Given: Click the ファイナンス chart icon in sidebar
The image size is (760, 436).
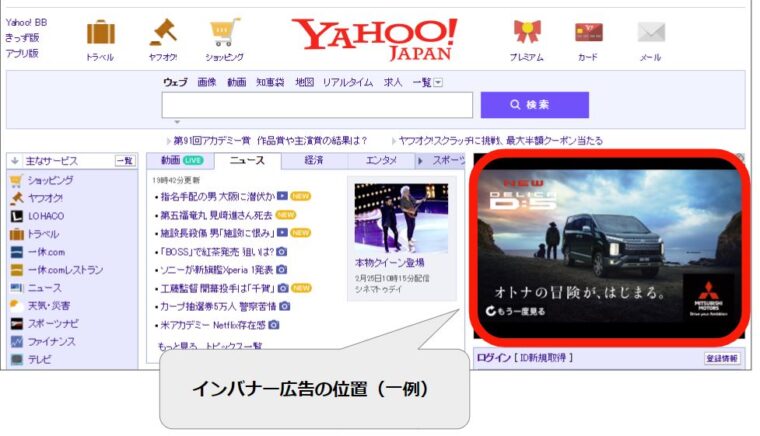Looking at the screenshot, I should tap(16, 342).
